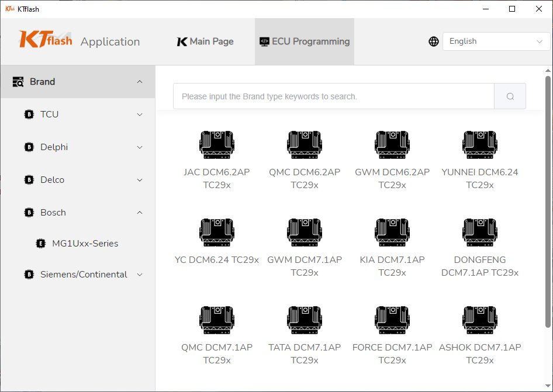Click the "DONGFENG DCM7.1AP TC29x" label
This screenshot has height=392, width=553.
point(480,266)
